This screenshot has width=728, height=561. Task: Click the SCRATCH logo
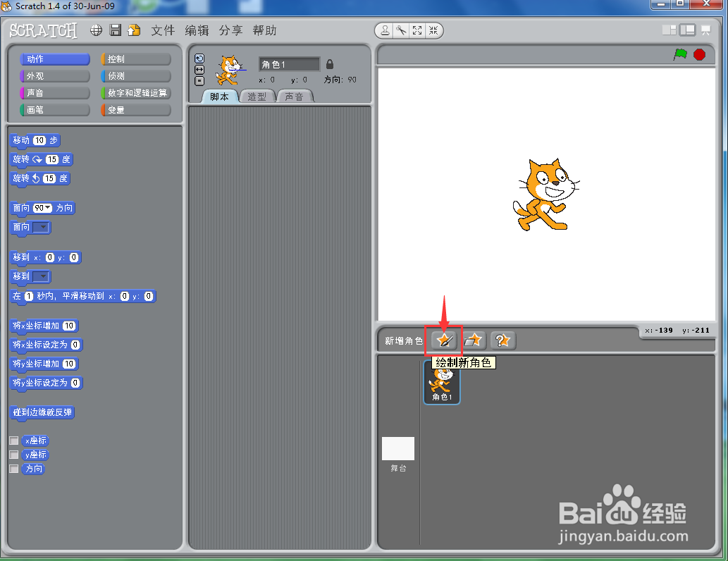pyautogui.click(x=43, y=30)
